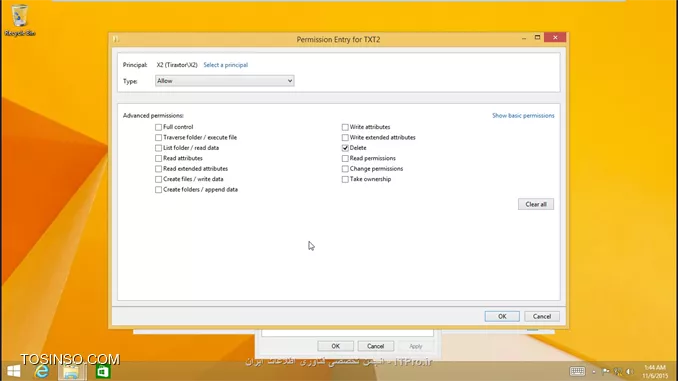Screen dimensions: 678x381
Task: Tick Read extended attributes checkbox
Action: click(x=158, y=169)
